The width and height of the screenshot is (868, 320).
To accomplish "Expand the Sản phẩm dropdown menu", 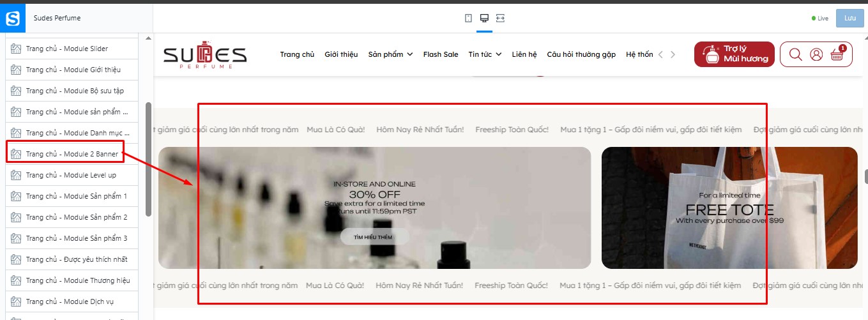I will (390, 54).
